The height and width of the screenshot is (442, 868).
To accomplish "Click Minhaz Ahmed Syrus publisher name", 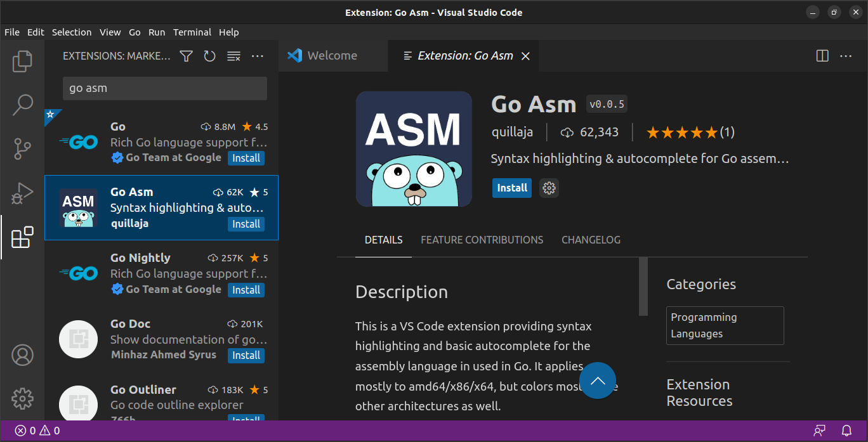I will point(164,354).
